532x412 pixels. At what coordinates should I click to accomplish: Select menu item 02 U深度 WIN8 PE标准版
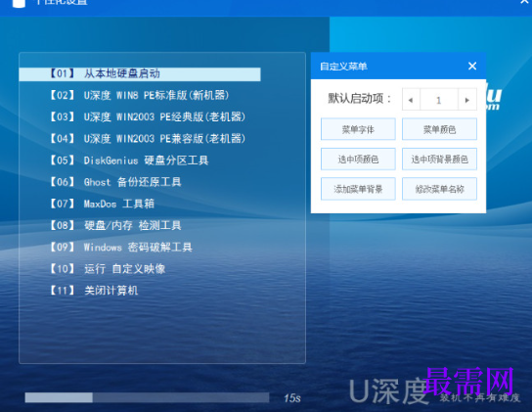(140, 96)
